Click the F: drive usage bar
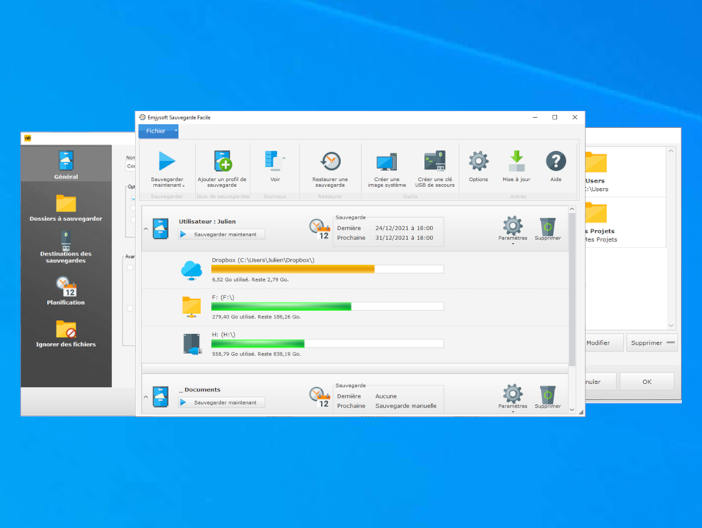The height and width of the screenshot is (528, 702). click(x=327, y=306)
